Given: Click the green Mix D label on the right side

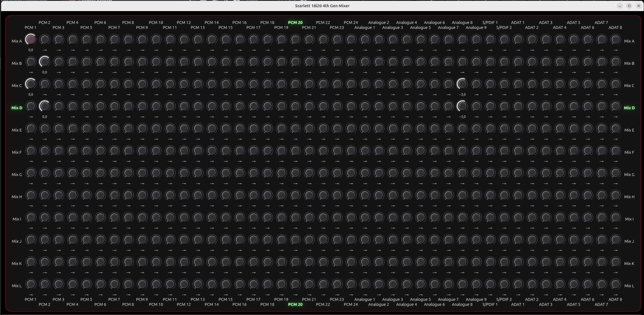Looking at the screenshot, I should pos(629,108).
